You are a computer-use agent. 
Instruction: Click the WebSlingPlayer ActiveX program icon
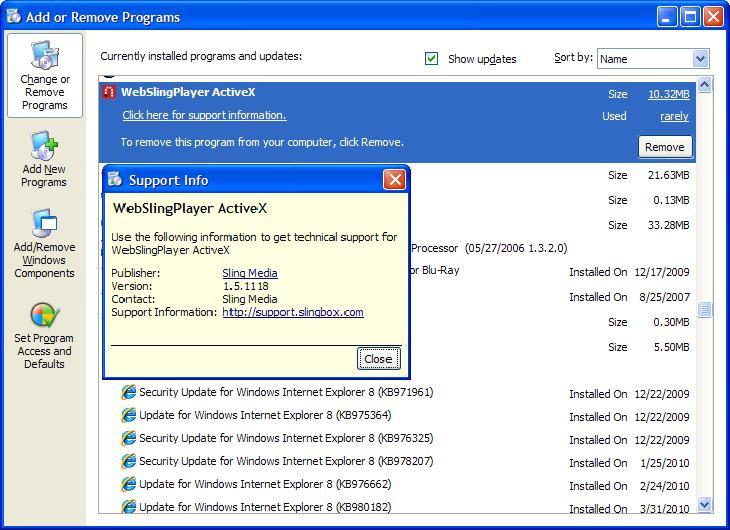(109, 92)
